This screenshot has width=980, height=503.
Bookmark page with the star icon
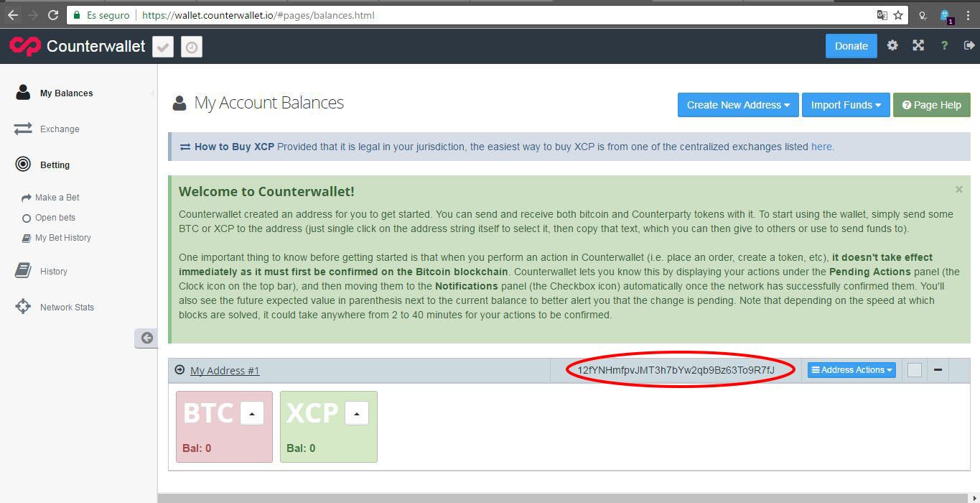(898, 15)
